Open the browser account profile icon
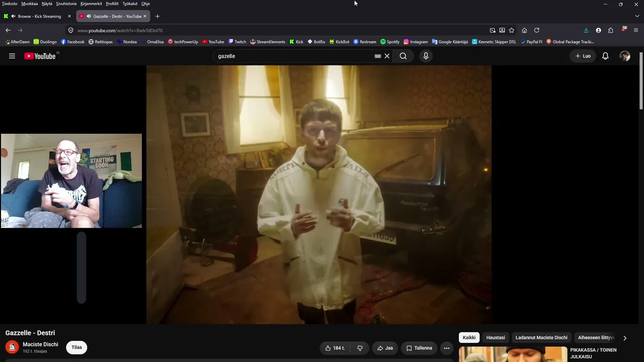 click(x=598, y=30)
